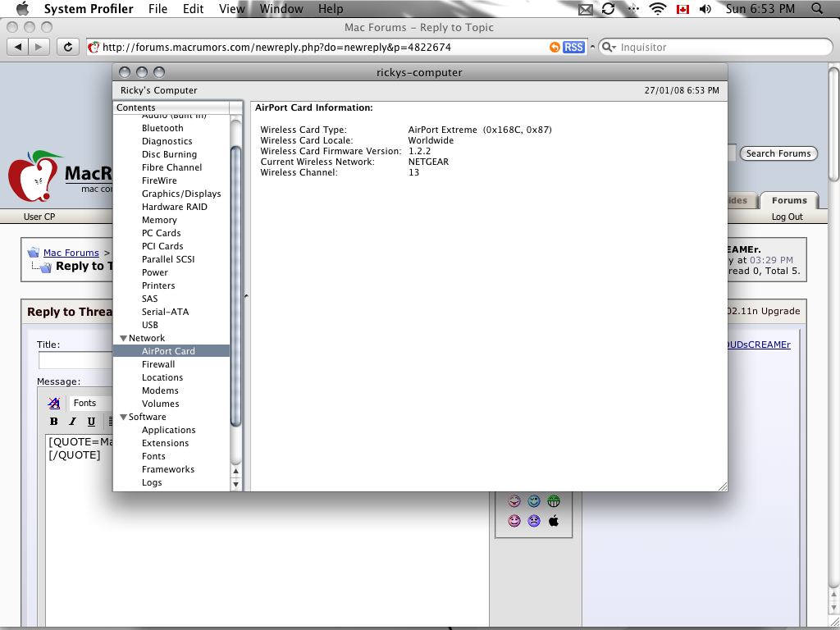Click the Search Forums button

(778, 153)
